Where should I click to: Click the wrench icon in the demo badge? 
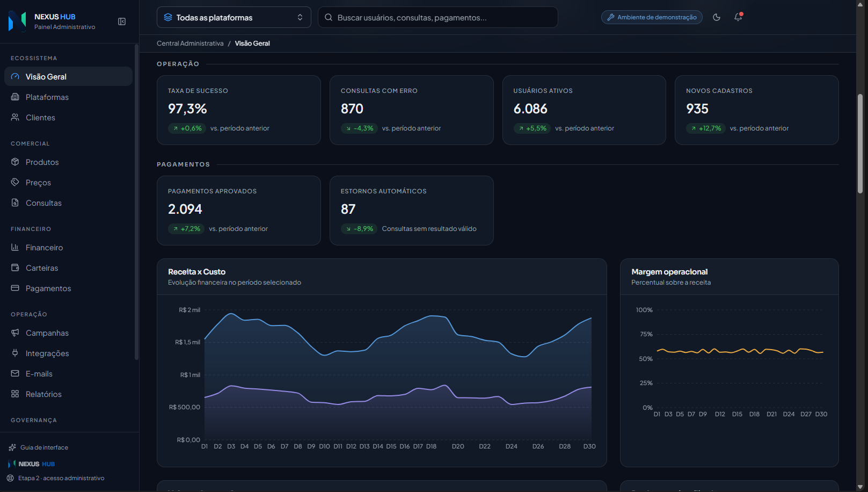[611, 18]
